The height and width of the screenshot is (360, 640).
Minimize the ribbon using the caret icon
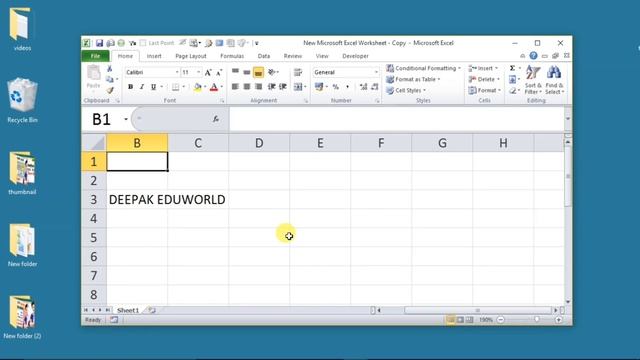pyautogui.click(x=522, y=56)
